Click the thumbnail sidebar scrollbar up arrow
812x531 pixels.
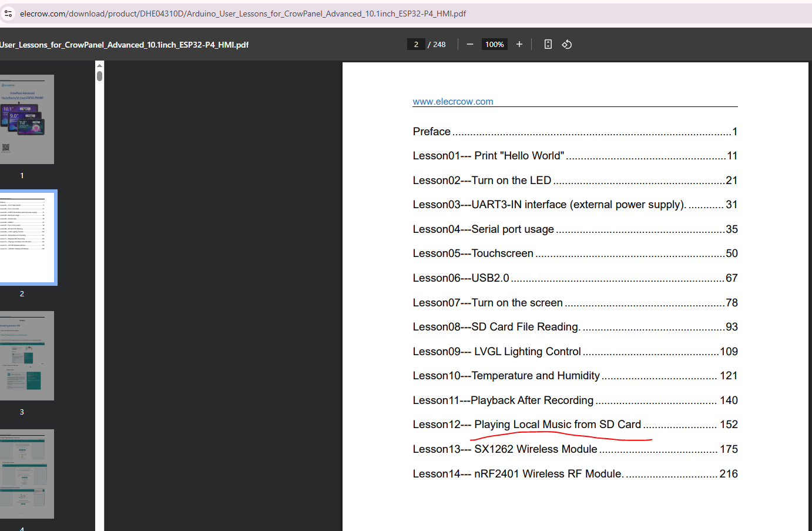click(99, 65)
